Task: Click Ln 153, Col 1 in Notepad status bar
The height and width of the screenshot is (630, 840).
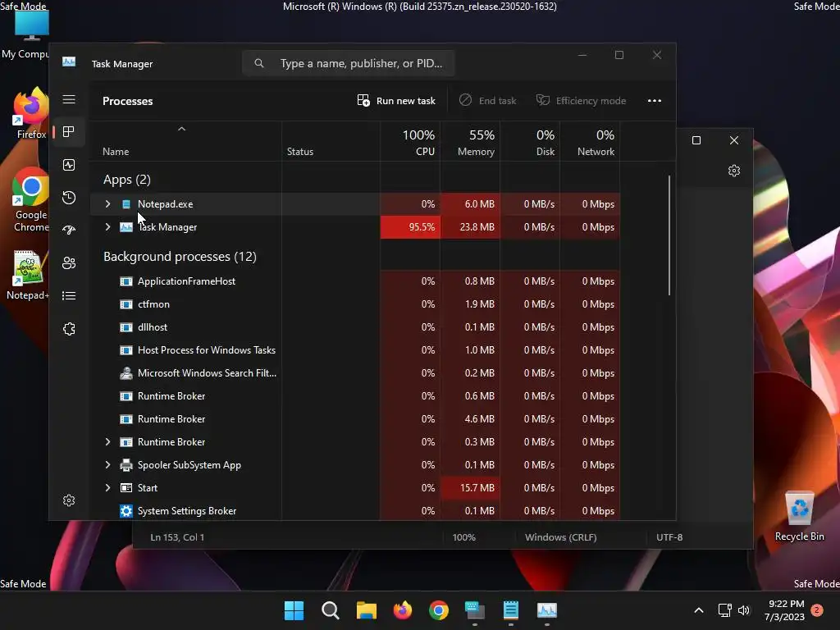Action: pos(177,537)
